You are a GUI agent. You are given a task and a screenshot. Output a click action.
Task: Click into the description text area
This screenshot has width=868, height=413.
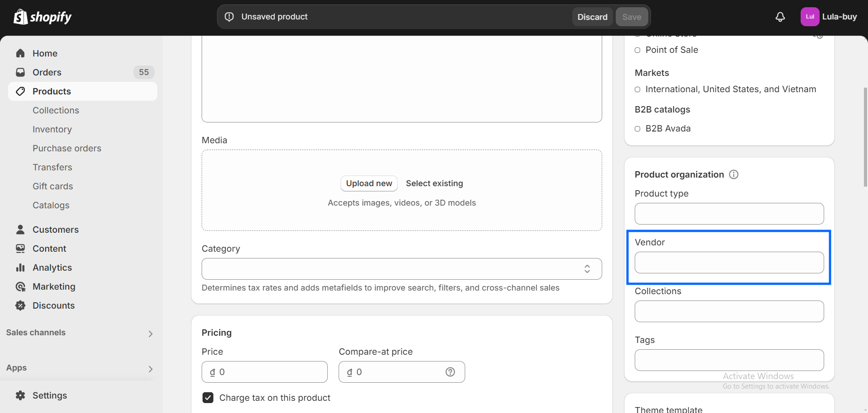pos(401,79)
